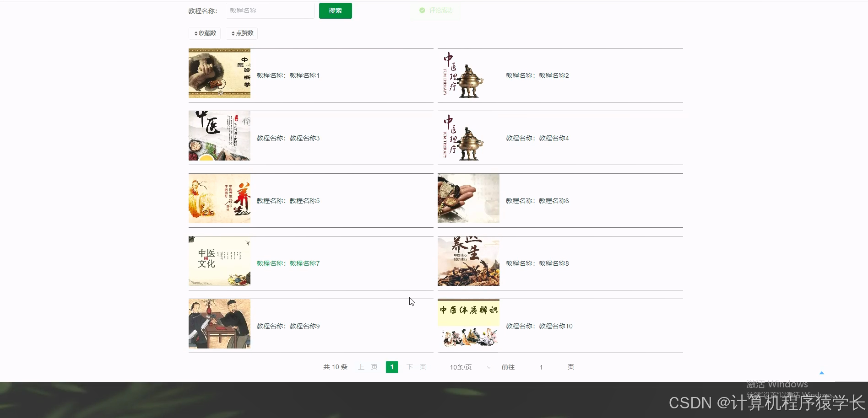Click the back-to-top arrow at bottom right
This screenshot has height=418, width=868.
tap(822, 373)
